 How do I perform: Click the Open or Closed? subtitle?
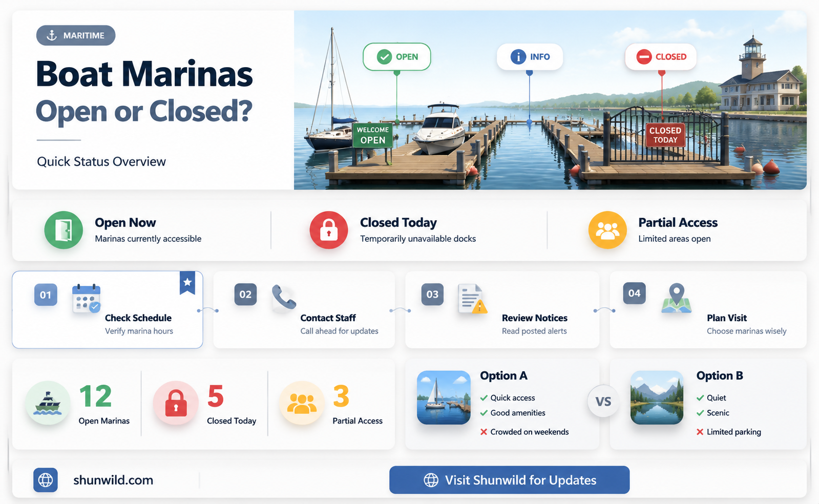[x=144, y=111]
